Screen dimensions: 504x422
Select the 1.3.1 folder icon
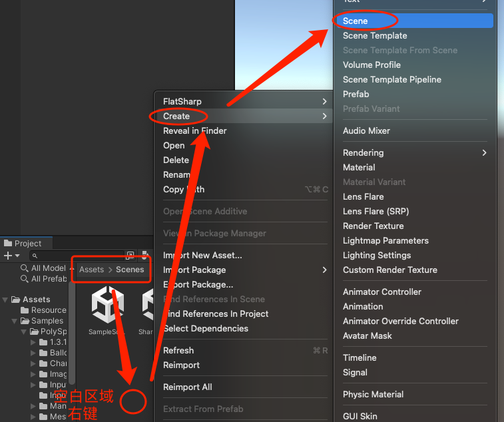[x=43, y=342]
